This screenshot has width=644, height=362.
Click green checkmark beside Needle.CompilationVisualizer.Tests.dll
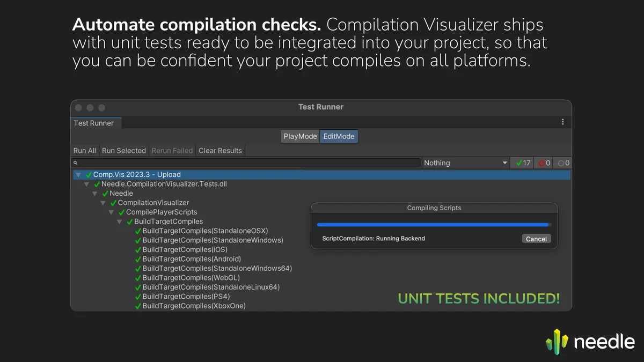(97, 184)
